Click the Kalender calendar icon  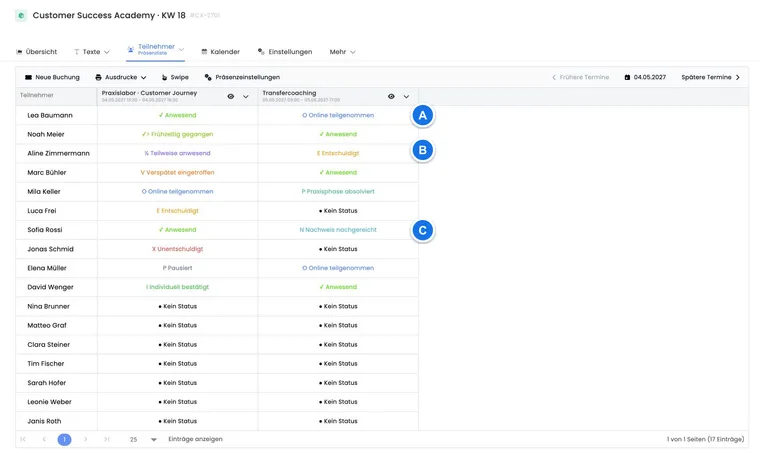[x=204, y=52]
